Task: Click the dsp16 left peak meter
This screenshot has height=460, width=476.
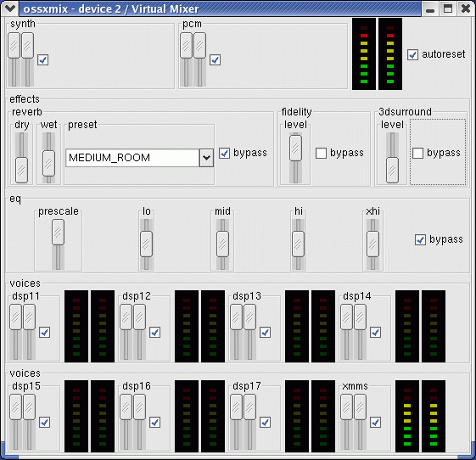Action: coord(187,416)
